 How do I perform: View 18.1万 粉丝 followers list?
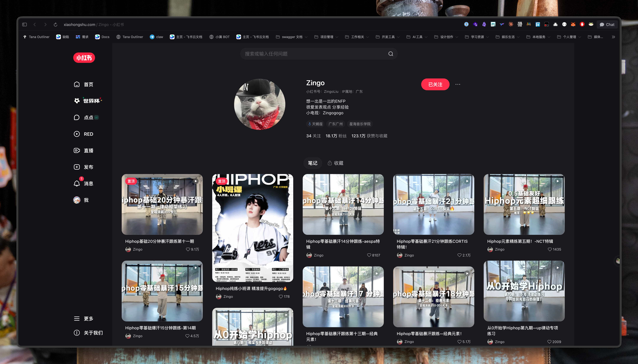click(x=336, y=136)
